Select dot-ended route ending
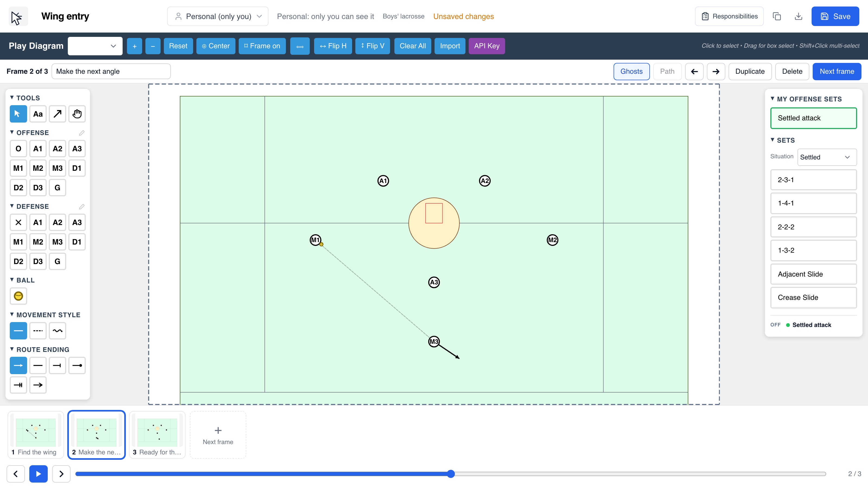 click(77, 365)
